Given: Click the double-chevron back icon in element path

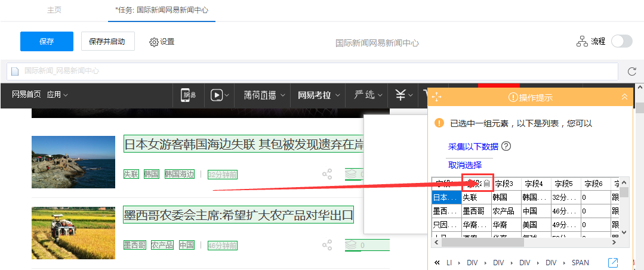Looking at the screenshot, I should point(437,263).
